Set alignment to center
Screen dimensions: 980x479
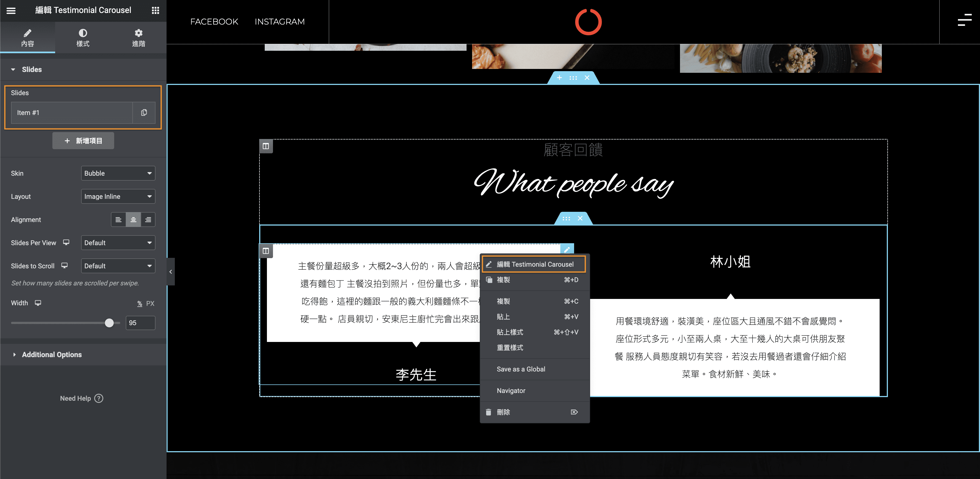pyautogui.click(x=133, y=220)
